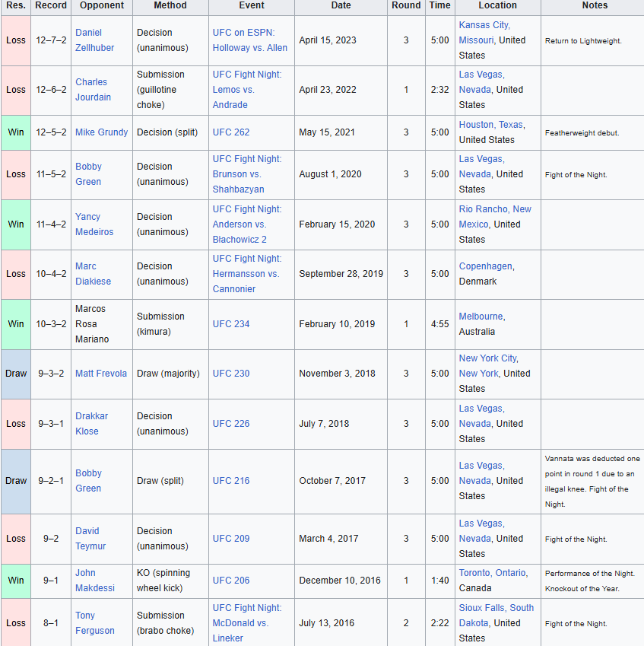Open the Sioux Falls, South Dakota link
Image resolution: width=644 pixels, height=646 pixels.
(496, 616)
